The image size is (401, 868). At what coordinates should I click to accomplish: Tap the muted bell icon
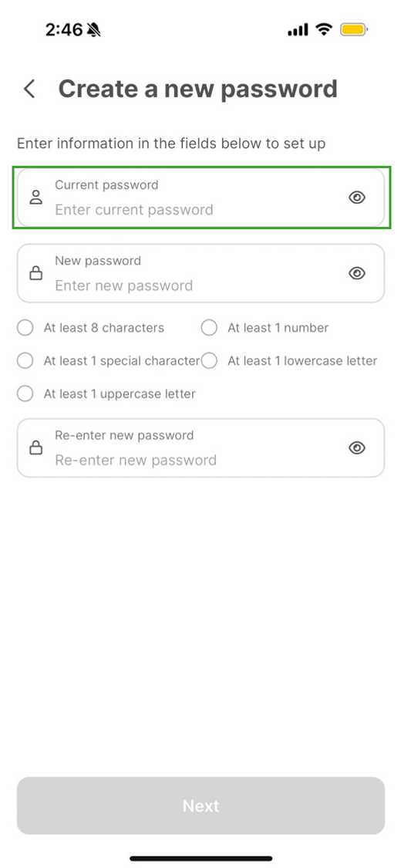[93, 30]
